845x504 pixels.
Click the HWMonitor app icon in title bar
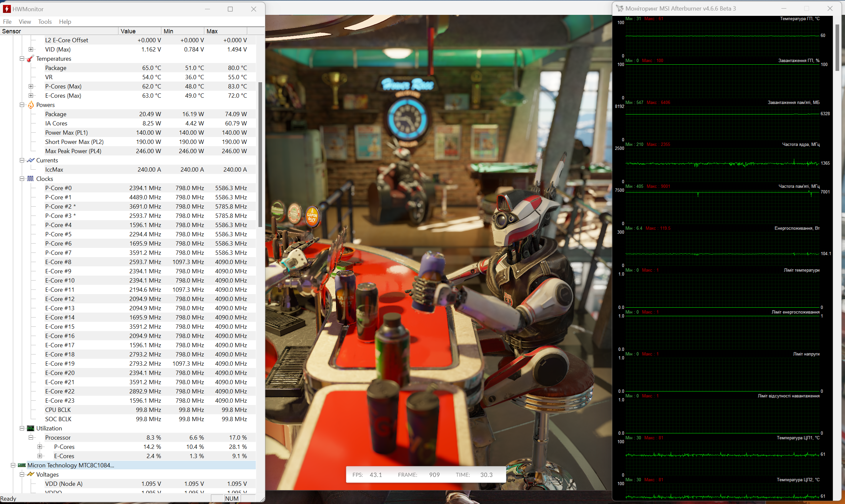[x=7, y=9]
